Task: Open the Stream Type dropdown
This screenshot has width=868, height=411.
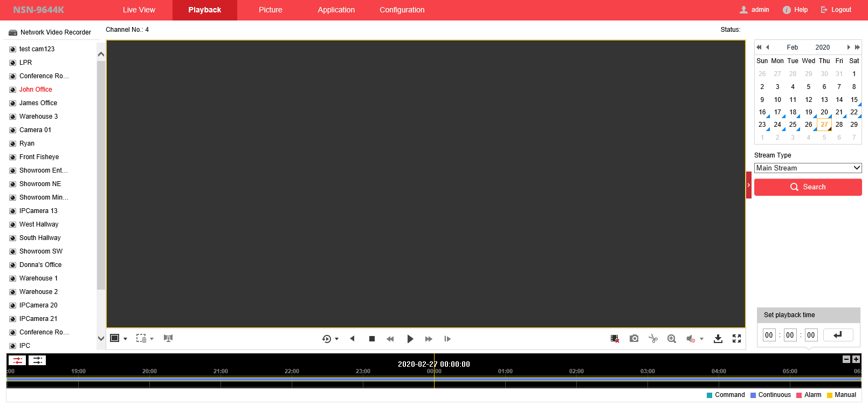Action: pyautogui.click(x=808, y=168)
